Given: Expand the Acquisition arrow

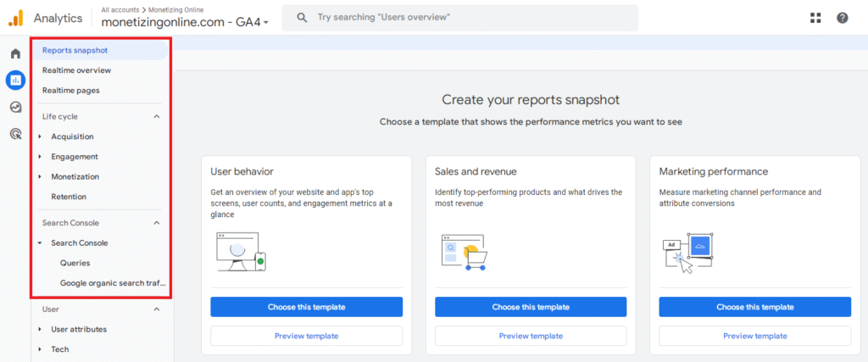Looking at the screenshot, I should [x=40, y=136].
